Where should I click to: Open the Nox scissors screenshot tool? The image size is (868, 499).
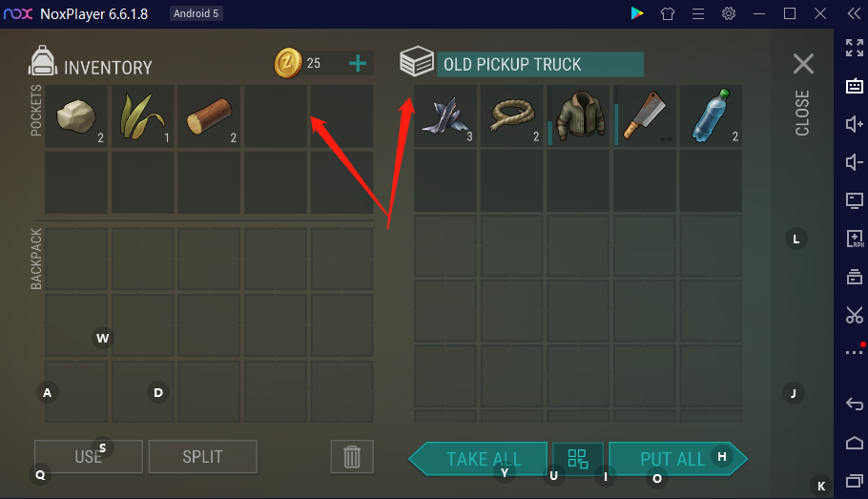pyautogui.click(x=854, y=315)
